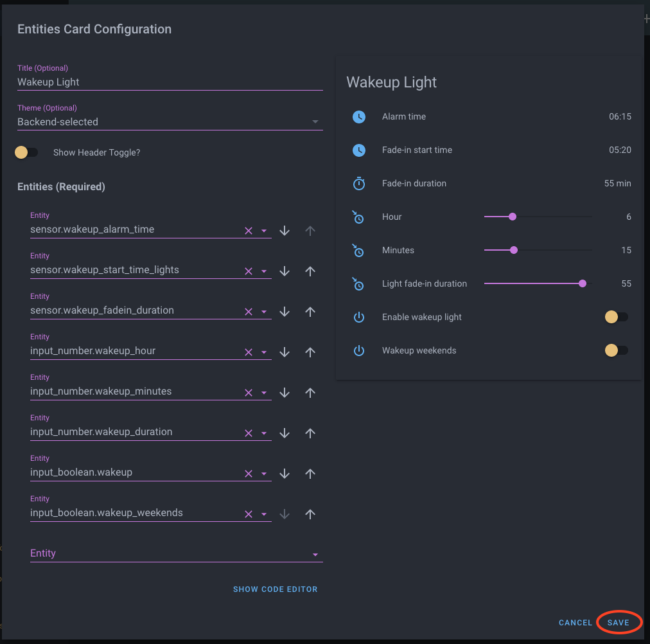Move input_boolean.wakeup_weekends entity up

(x=310, y=514)
